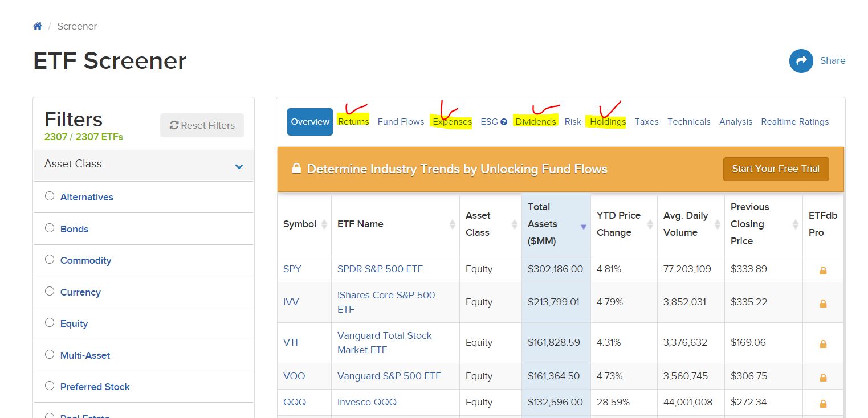Screen dimensions: 868x418
Task: Switch to the Technicals tab
Action: (688, 122)
